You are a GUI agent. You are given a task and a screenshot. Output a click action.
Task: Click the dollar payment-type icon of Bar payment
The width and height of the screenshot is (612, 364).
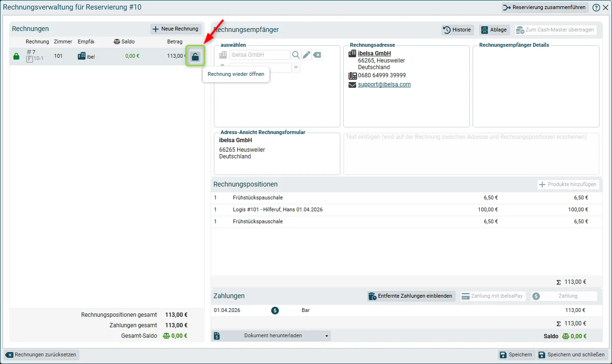[x=275, y=311]
